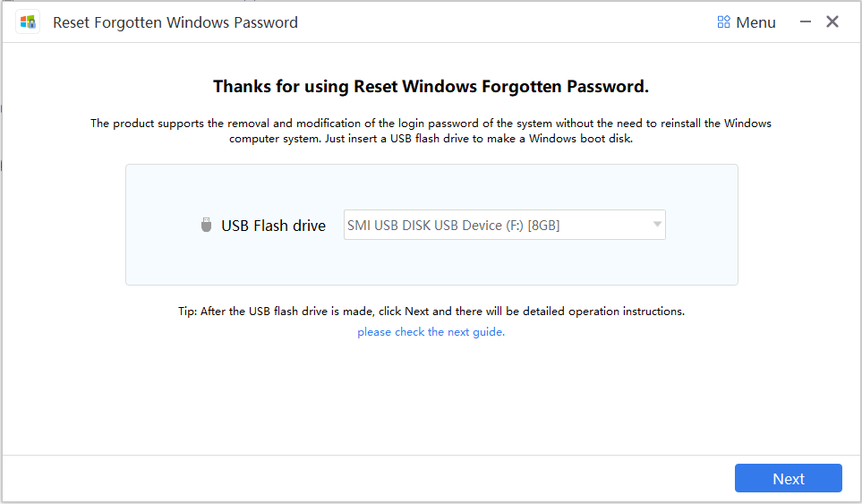Click the USB flash drive icon
The width and height of the screenshot is (862, 504).
click(207, 225)
